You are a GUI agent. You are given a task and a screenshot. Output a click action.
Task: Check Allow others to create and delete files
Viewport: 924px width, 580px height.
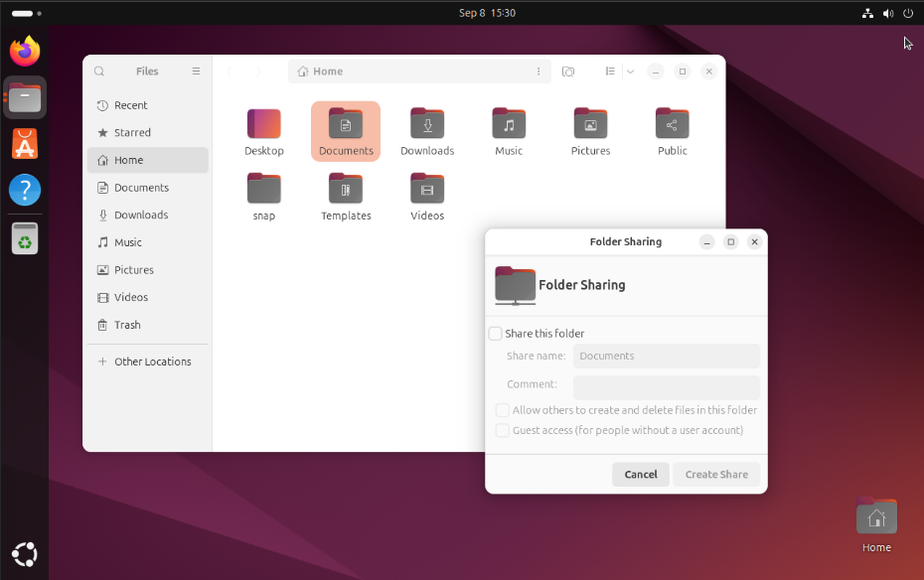point(503,410)
